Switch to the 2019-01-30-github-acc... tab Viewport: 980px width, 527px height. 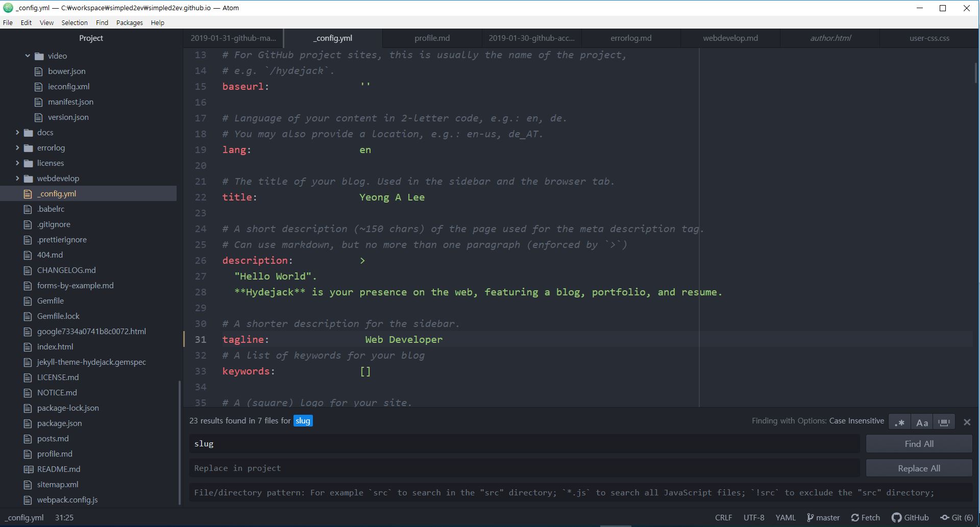click(x=531, y=38)
